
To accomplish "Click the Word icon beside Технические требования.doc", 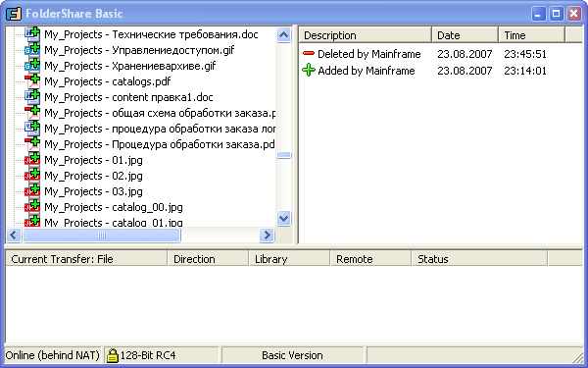I will tap(32, 34).
